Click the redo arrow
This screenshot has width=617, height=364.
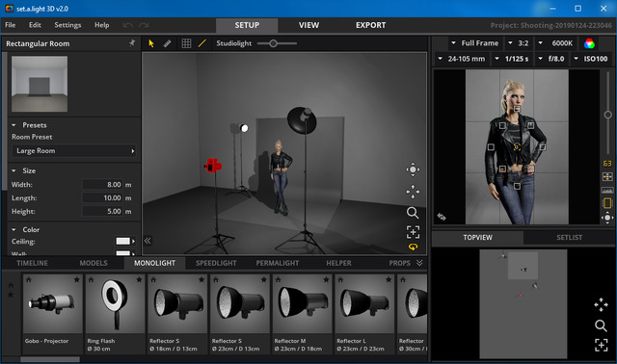pos(144,25)
